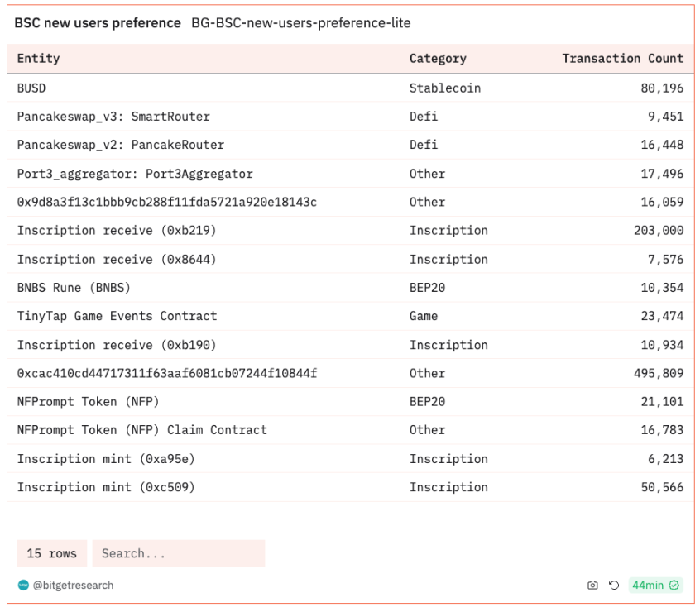Screen dimensions: 700x612
Task: Focus the Search input field
Action: point(178,553)
